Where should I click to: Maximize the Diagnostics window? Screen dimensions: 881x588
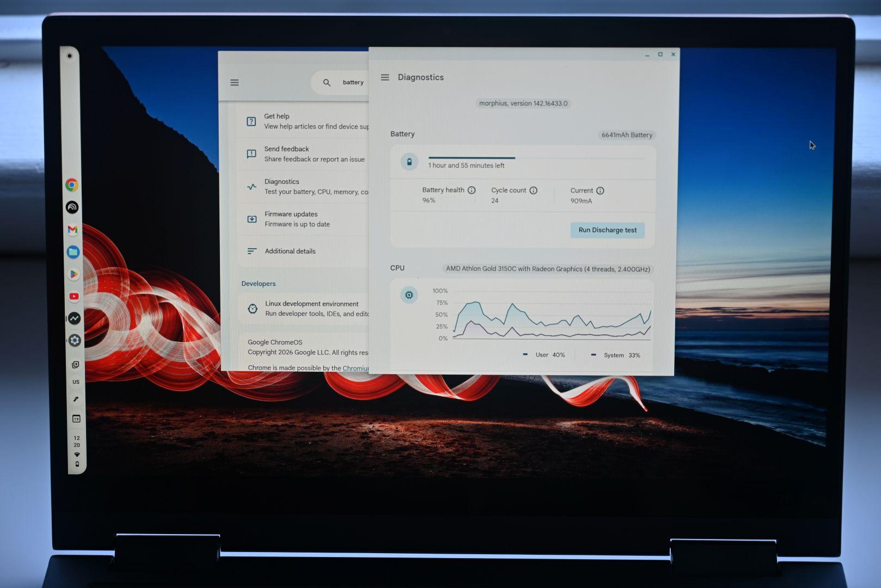point(660,54)
